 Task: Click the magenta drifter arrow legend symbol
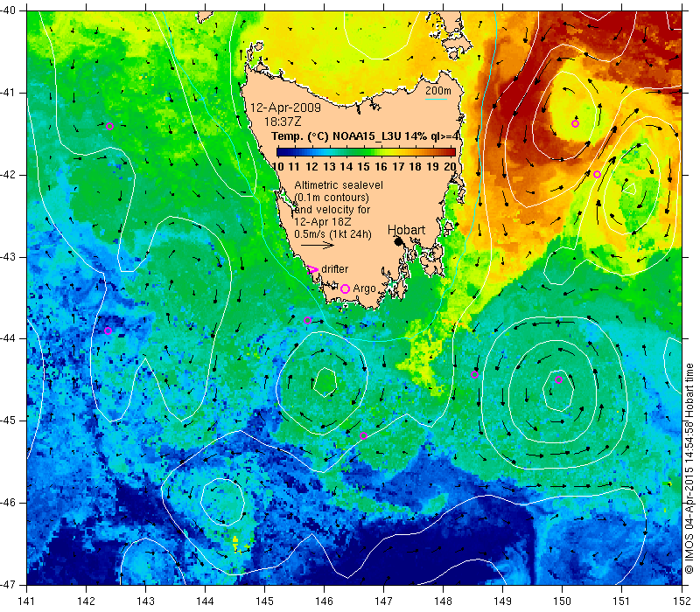[312, 269]
